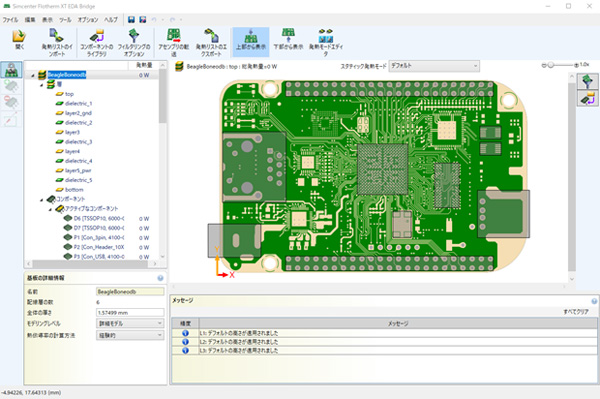
Task: Select layer5_pwr in the tree
Action: [78, 171]
